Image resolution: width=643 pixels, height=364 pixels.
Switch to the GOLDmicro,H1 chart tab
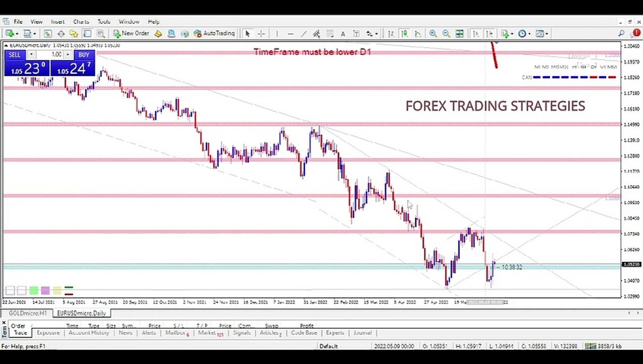click(27, 313)
